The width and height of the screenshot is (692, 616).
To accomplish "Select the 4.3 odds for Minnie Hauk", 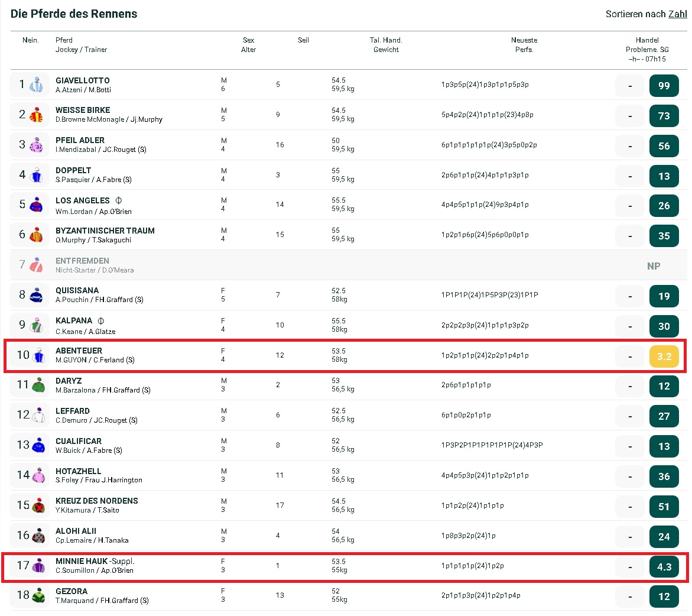I will (664, 567).
